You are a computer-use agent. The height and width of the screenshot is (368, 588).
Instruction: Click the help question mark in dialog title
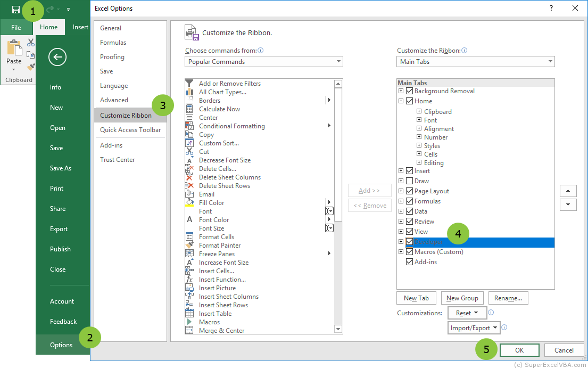tap(551, 8)
